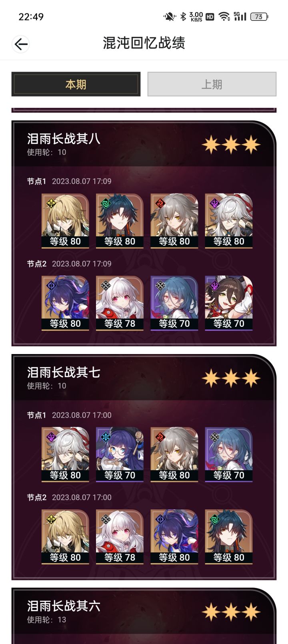Switch to the 本期 tab
288x644 pixels.
(76, 84)
